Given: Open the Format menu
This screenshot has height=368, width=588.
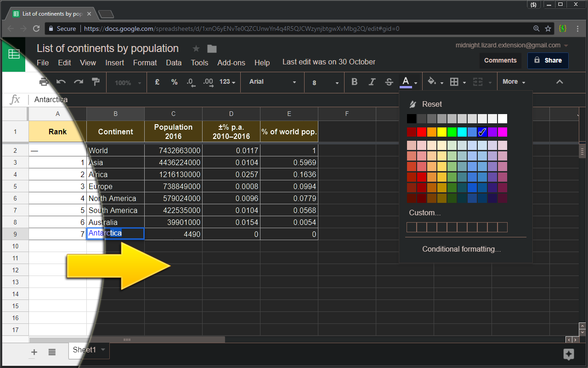Looking at the screenshot, I should (145, 63).
